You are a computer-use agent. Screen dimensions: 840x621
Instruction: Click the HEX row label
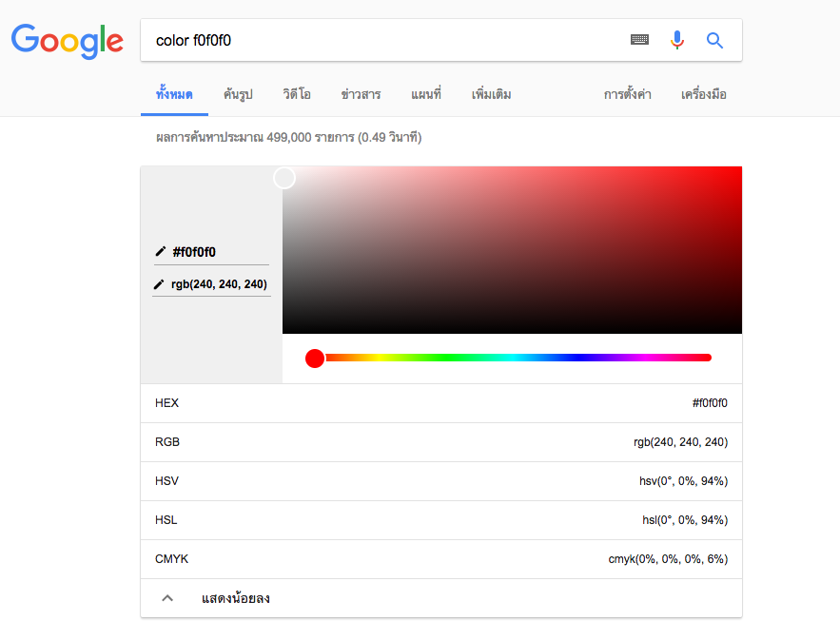point(166,403)
